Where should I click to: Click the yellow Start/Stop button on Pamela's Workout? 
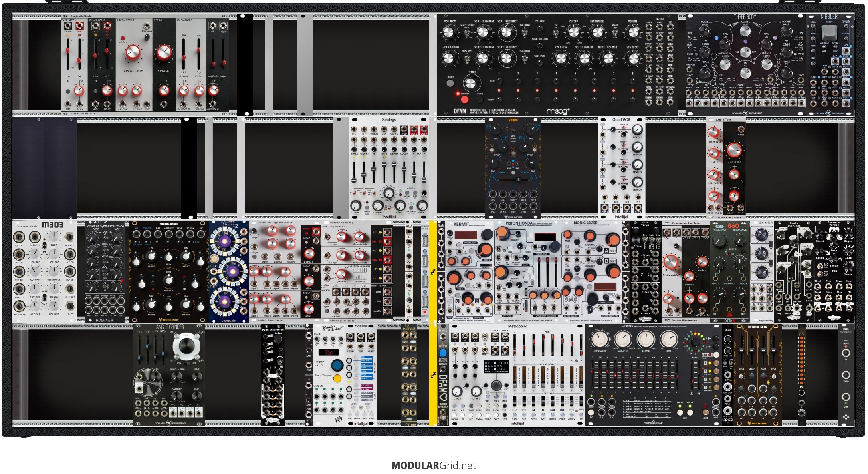tap(337, 378)
